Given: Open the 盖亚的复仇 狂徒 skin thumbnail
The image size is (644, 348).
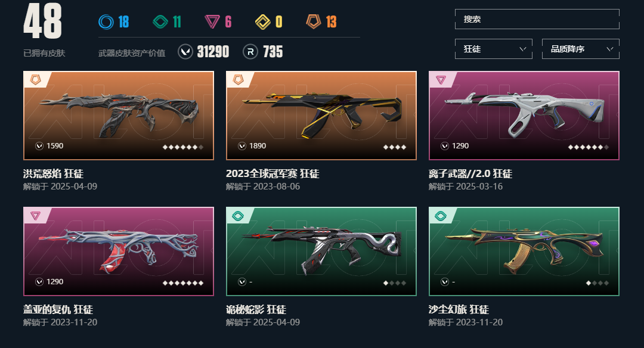Looking at the screenshot, I should (119, 251).
